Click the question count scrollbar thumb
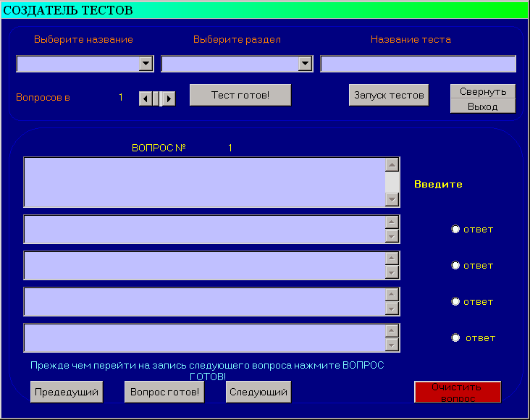 pos(157,98)
